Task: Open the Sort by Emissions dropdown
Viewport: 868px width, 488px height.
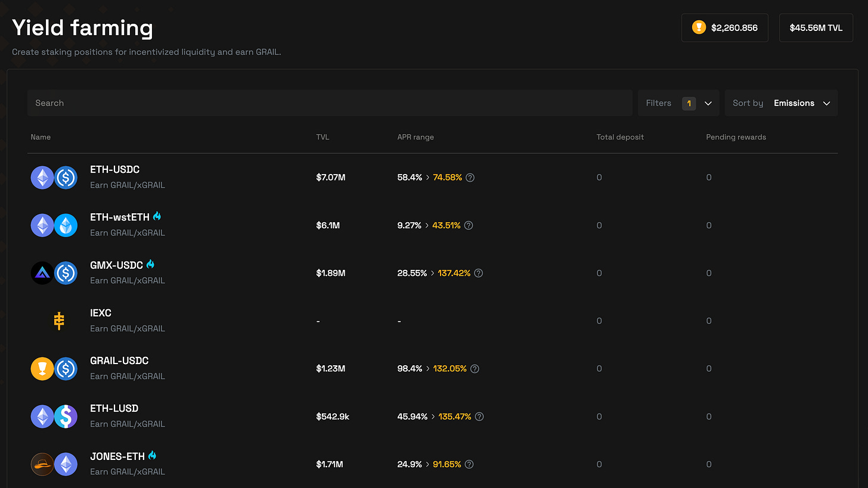Action: click(x=781, y=103)
